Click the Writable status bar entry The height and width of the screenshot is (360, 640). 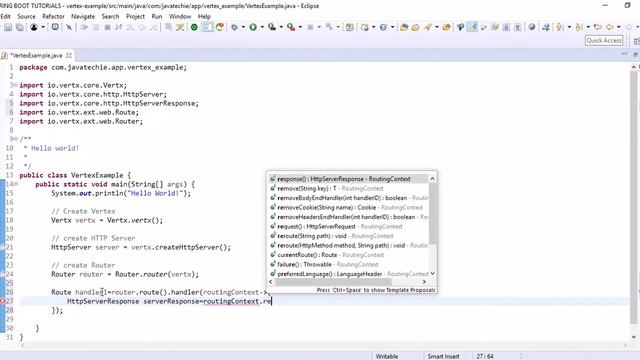[387, 356]
